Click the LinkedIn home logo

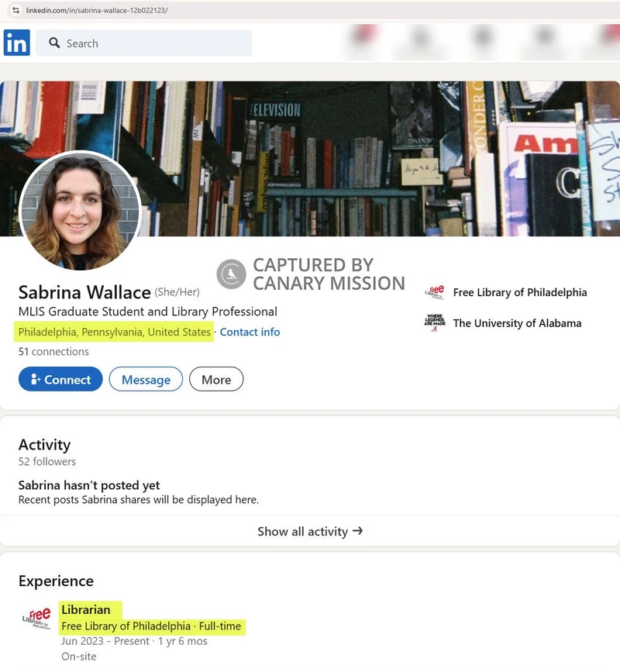click(15, 43)
